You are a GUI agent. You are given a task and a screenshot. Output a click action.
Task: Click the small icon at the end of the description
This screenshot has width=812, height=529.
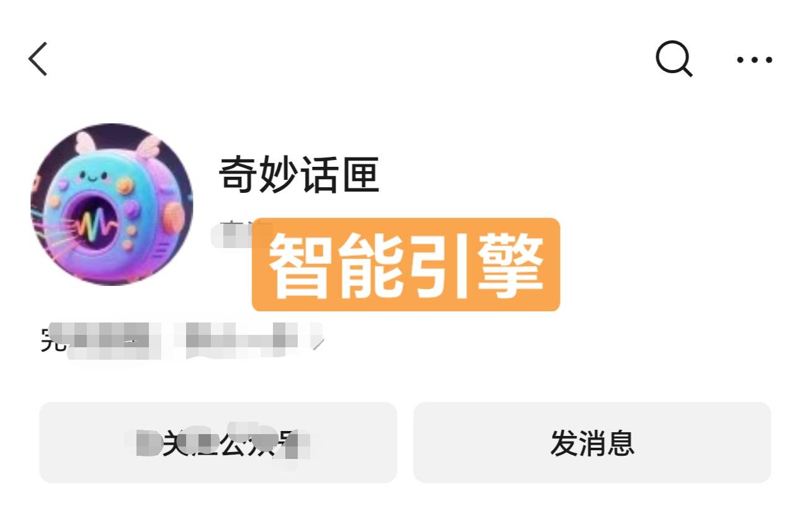[x=318, y=340]
